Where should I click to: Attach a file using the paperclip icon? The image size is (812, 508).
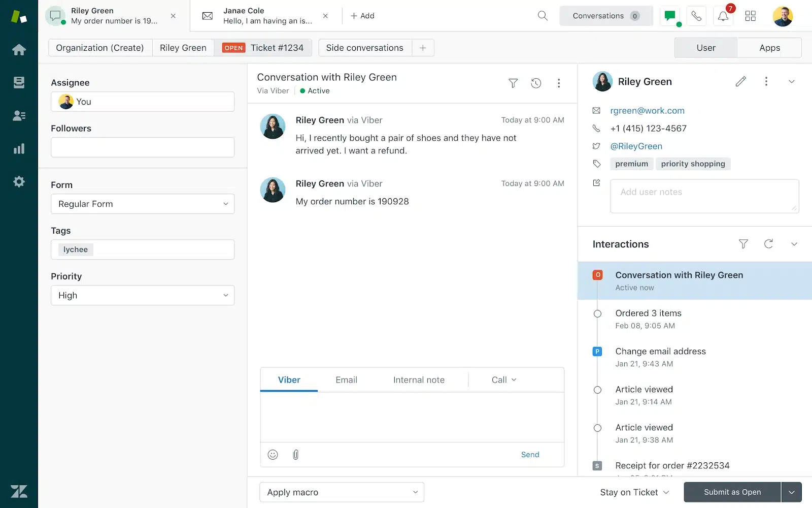tap(295, 454)
